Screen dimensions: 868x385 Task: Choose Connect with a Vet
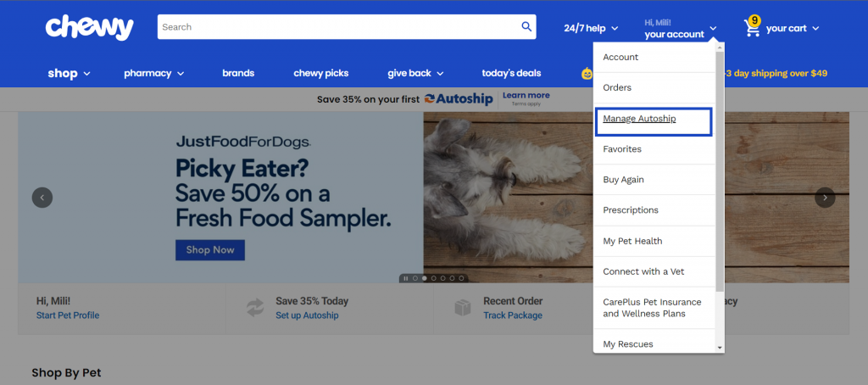click(654, 271)
